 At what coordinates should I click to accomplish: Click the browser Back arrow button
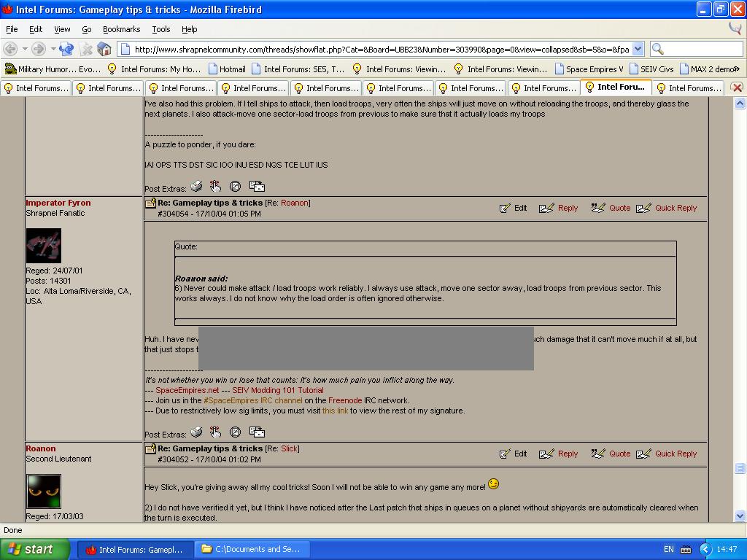click(11, 49)
